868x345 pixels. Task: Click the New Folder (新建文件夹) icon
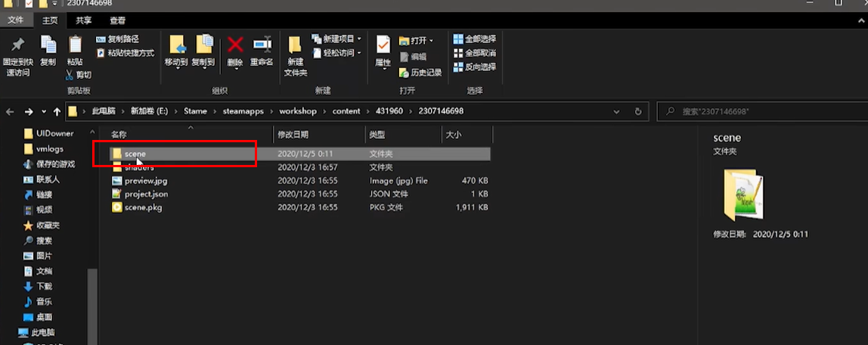click(x=295, y=47)
